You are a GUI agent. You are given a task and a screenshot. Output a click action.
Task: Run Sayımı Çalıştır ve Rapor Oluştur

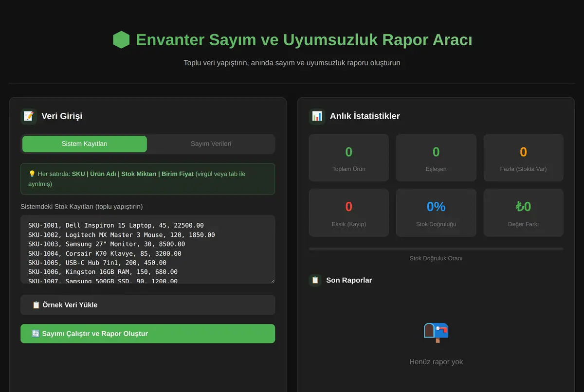pyautogui.click(x=148, y=334)
